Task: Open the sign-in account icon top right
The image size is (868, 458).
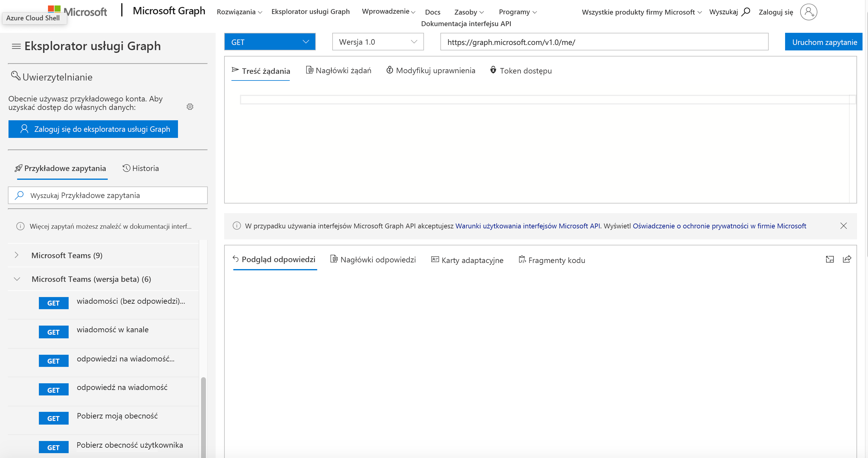Action: point(809,12)
